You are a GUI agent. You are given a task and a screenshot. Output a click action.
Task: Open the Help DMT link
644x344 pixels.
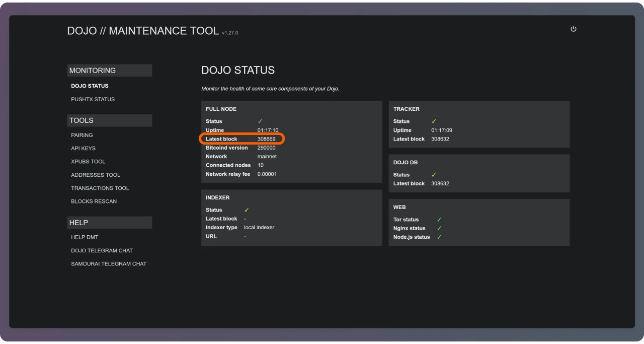(x=85, y=237)
